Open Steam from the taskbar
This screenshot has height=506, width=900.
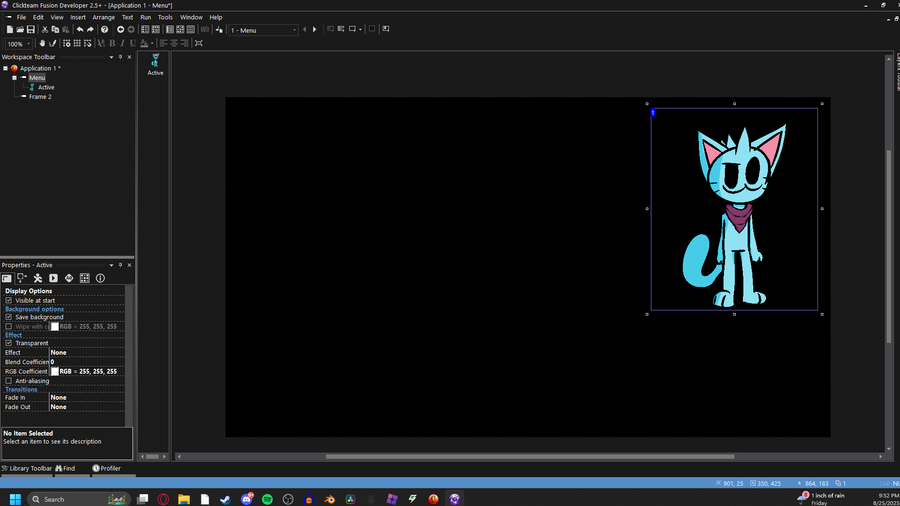click(x=226, y=499)
